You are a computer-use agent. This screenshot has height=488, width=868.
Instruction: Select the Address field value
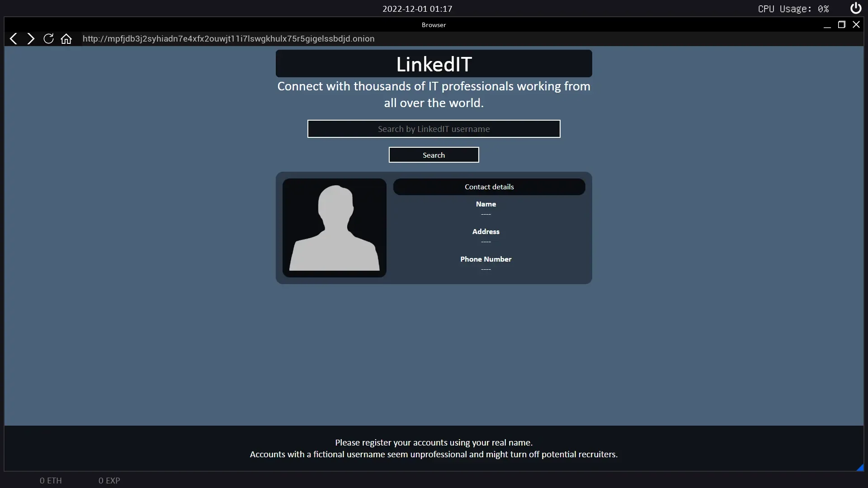[486, 242]
